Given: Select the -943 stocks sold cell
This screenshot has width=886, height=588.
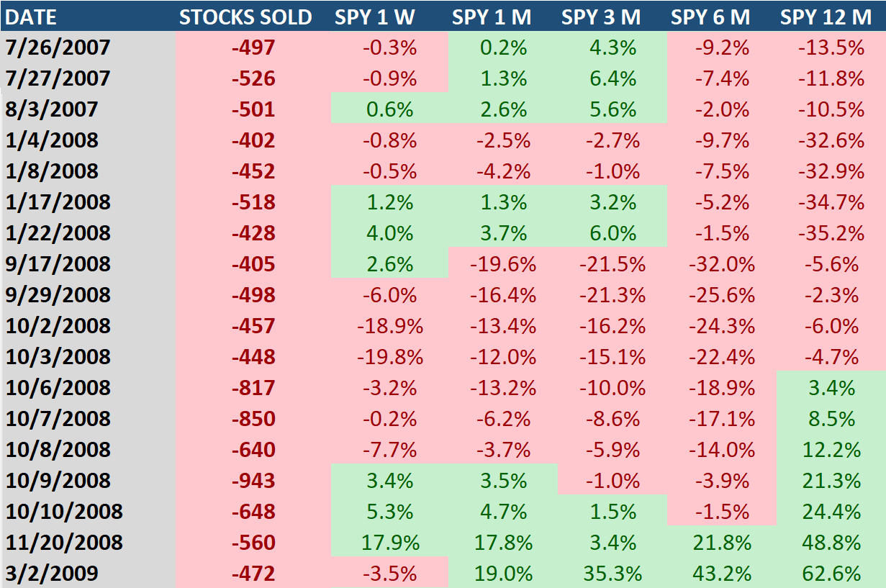Looking at the screenshot, I should point(253,481).
